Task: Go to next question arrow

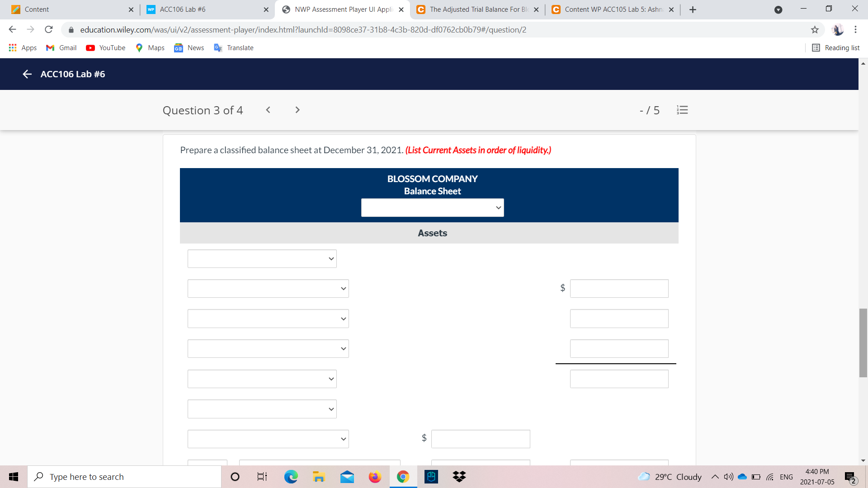Action: tap(297, 110)
